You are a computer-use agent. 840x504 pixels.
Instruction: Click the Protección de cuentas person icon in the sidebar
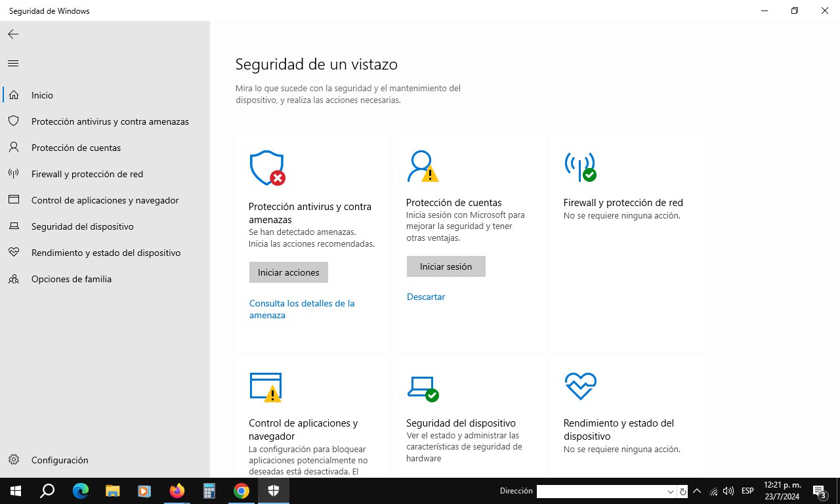tap(14, 148)
